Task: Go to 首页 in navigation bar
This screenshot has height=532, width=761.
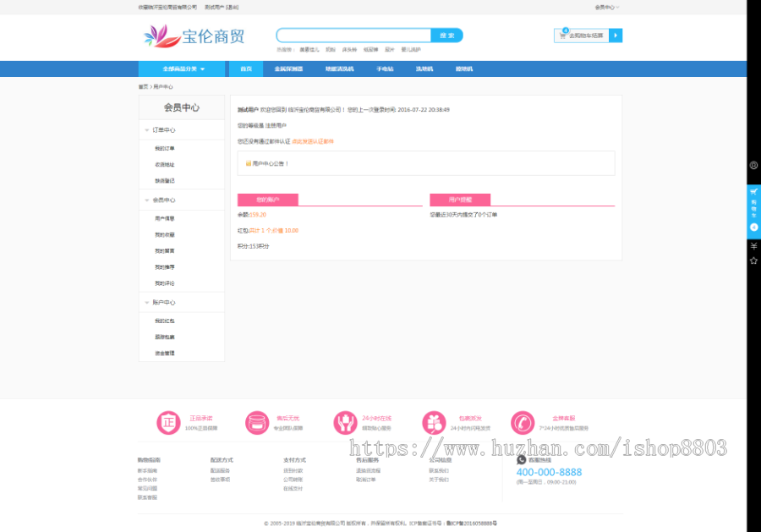Action: tap(246, 69)
